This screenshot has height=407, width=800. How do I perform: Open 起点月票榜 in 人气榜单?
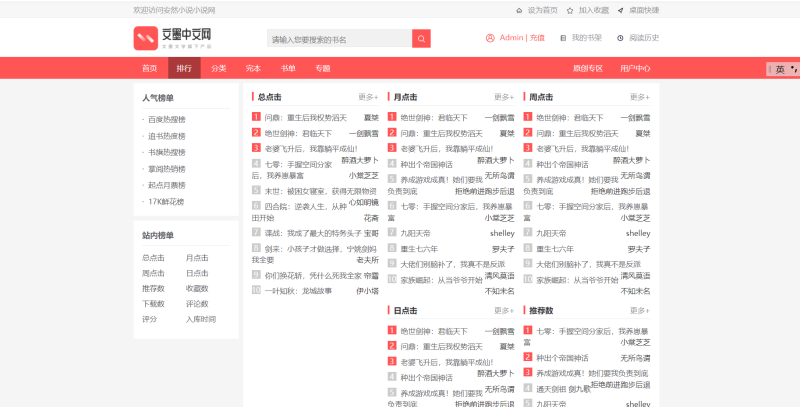click(167, 185)
